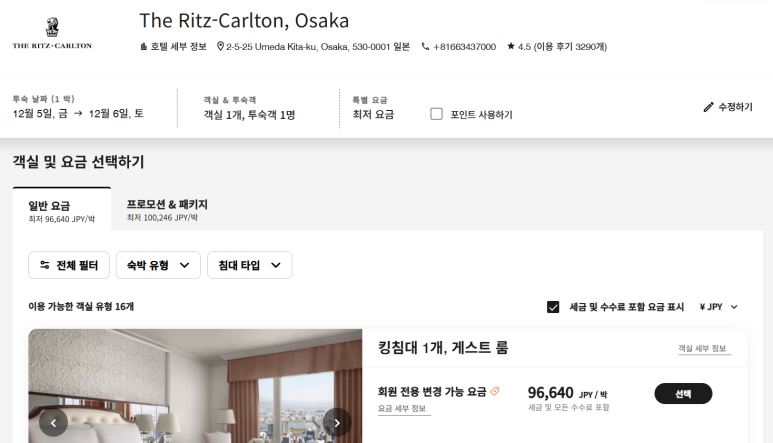The width and height of the screenshot is (773, 443).
Task: Switch to the 프로모션 & 패키지 tab
Action: coord(167,209)
